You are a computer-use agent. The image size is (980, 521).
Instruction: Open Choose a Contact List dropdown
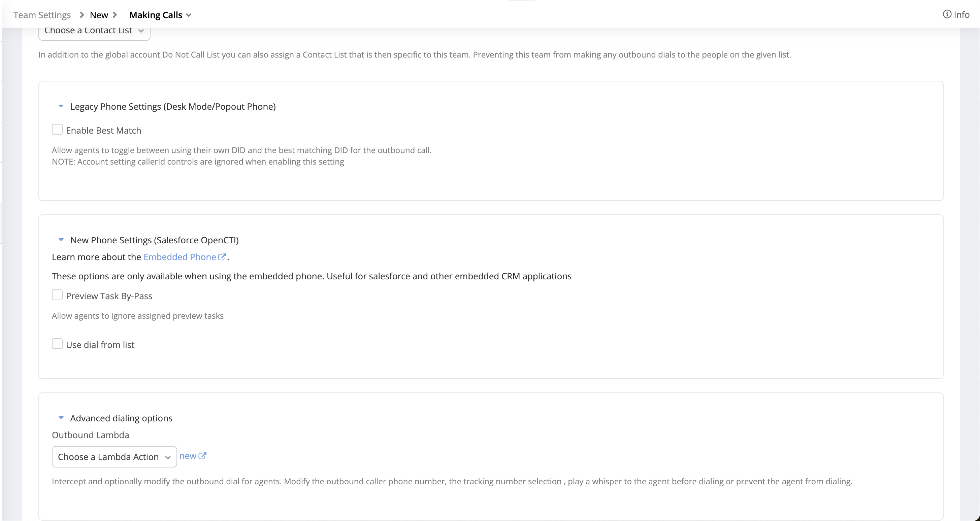94,30
